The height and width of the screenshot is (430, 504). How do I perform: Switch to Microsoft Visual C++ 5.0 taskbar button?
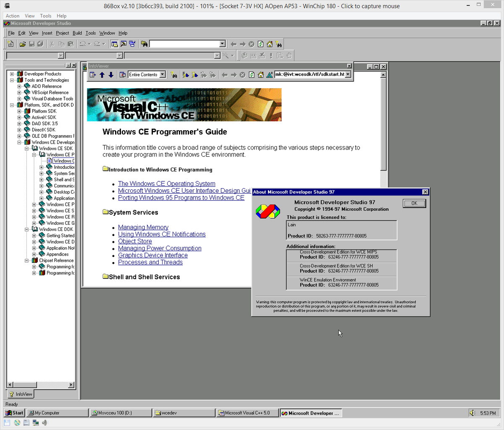pos(248,413)
